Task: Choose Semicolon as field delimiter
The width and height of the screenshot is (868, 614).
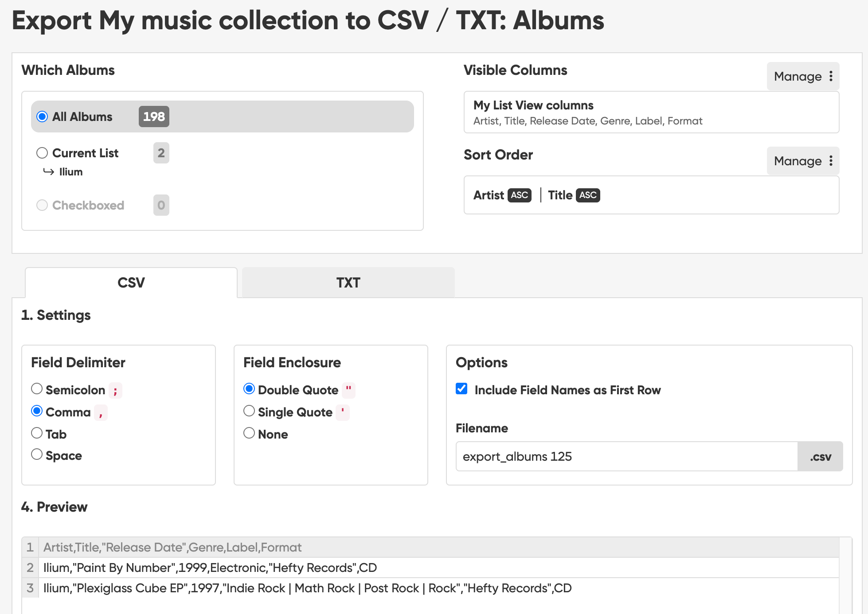Action: coord(37,389)
